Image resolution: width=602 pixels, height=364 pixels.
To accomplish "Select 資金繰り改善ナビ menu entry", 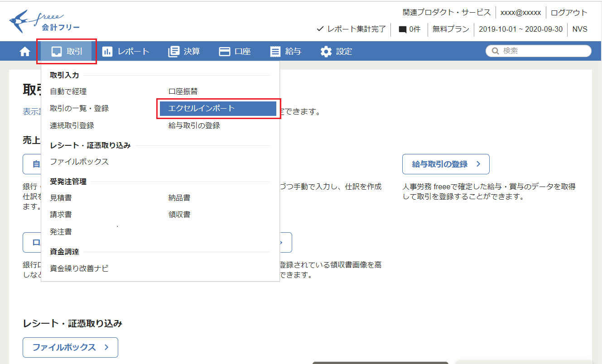I will point(79,268).
